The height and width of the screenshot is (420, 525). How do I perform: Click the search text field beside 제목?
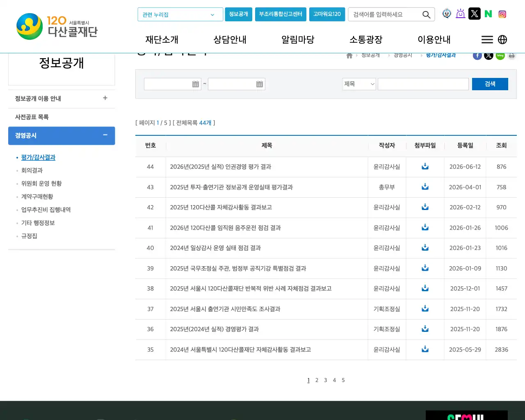coord(423,84)
